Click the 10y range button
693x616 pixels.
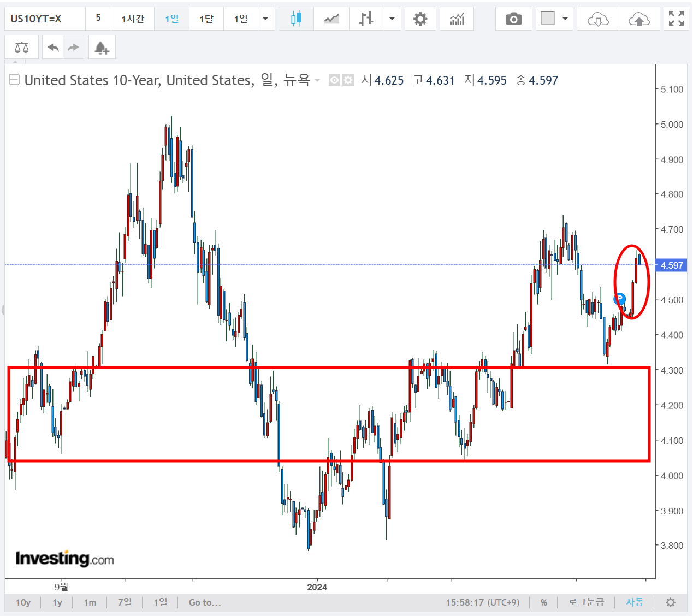tap(23, 602)
